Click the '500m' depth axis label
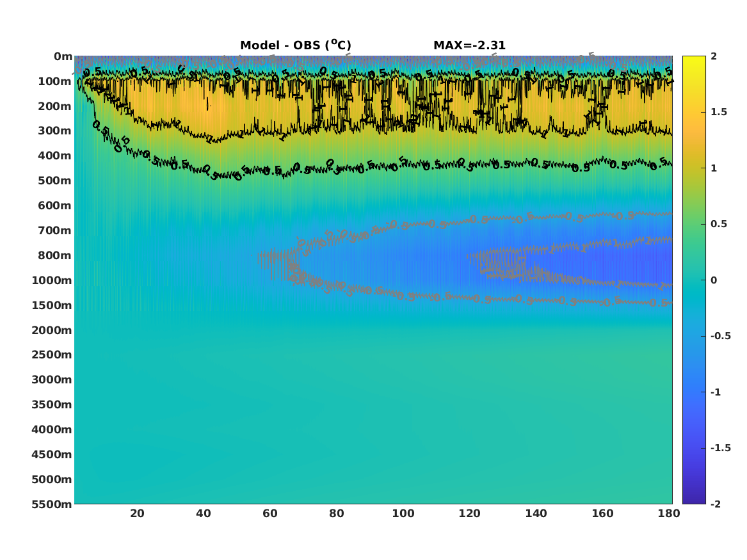747x560 pixels. point(55,181)
